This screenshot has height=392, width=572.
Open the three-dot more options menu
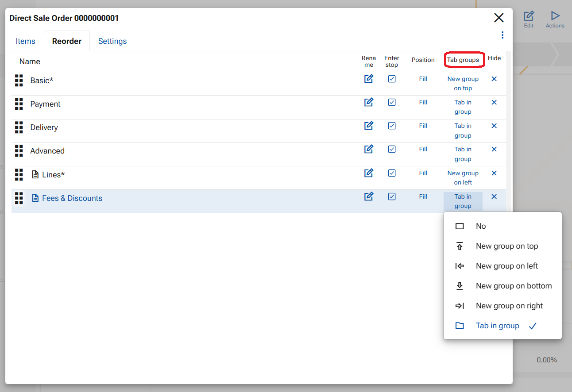(x=502, y=35)
